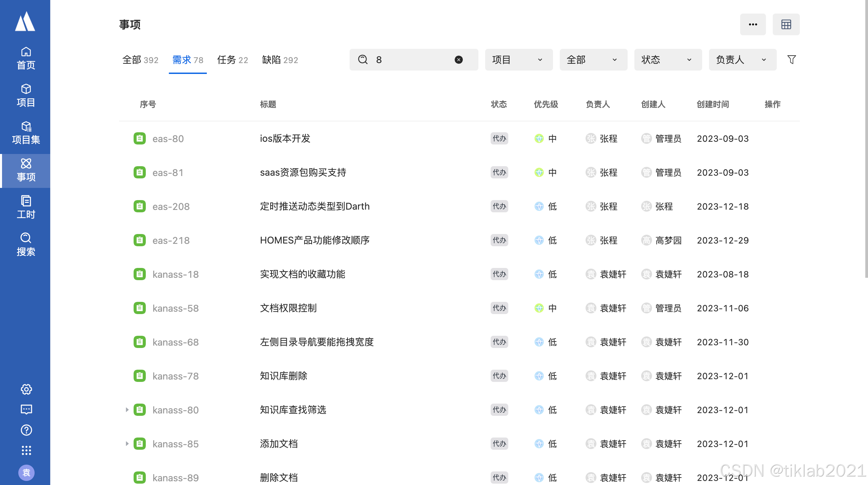Viewport: 868px width, 485px height.
Task: Switch to table view layout icon
Action: click(x=786, y=24)
